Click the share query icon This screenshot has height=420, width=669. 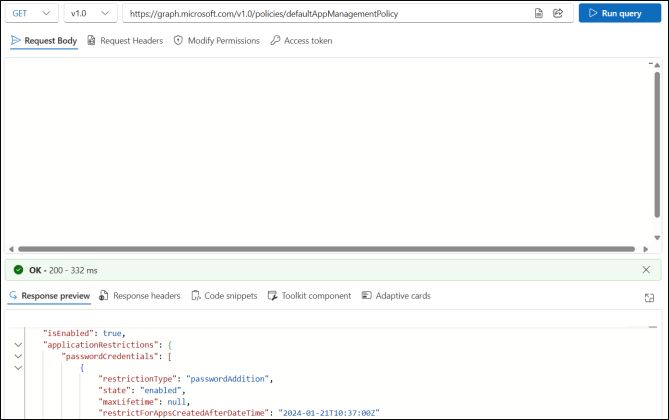[558, 13]
